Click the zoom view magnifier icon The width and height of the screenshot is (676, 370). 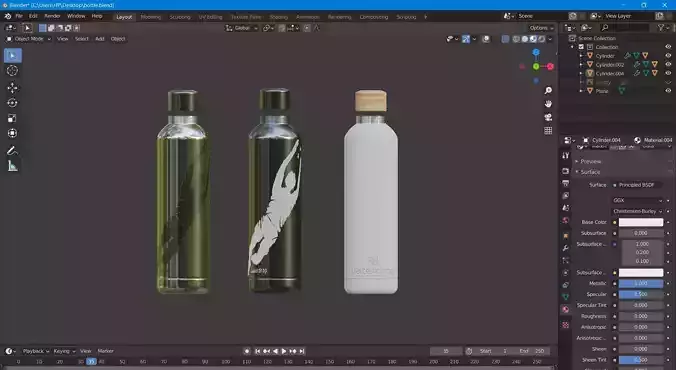(548, 91)
